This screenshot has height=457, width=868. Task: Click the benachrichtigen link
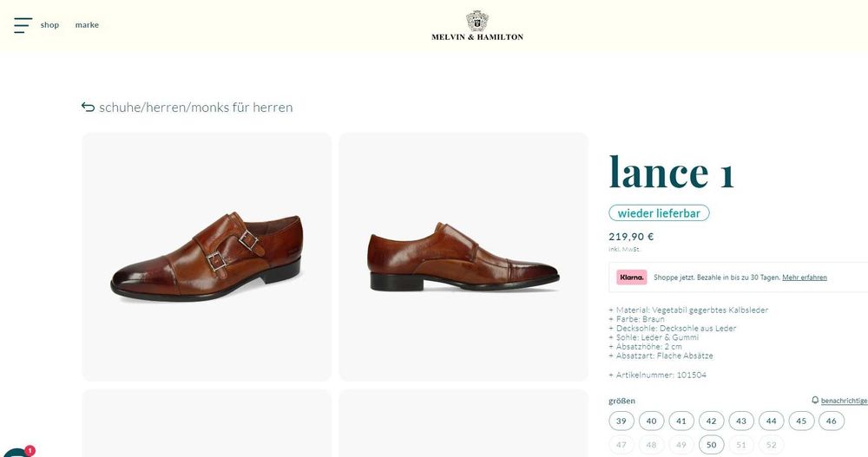click(844, 401)
